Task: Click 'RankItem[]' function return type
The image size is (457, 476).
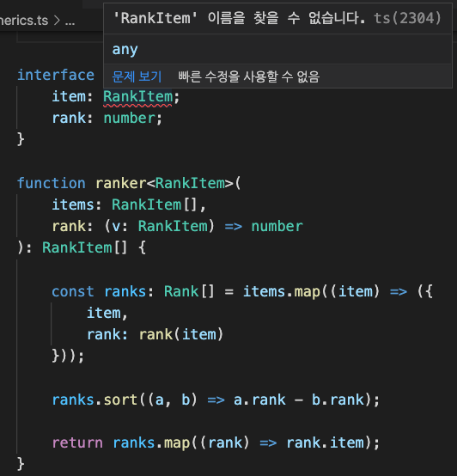Action: (x=84, y=247)
